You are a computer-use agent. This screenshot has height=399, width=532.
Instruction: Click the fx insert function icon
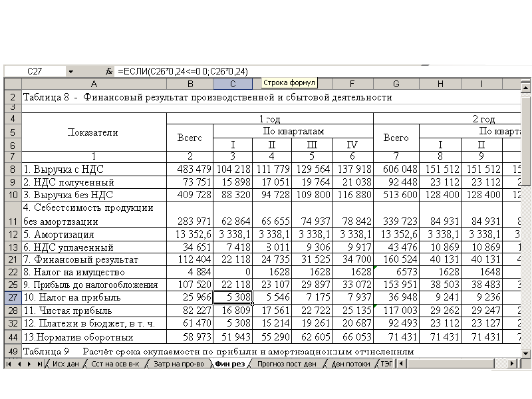click(x=108, y=72)
